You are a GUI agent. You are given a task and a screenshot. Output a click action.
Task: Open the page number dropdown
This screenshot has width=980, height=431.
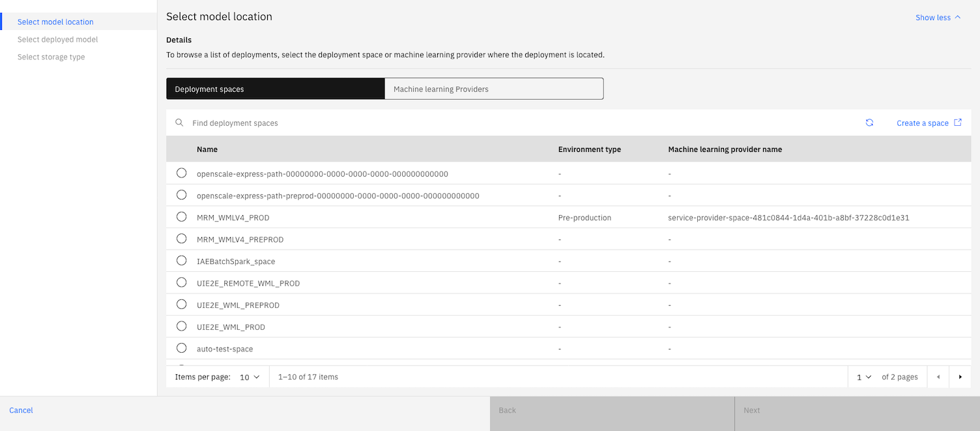pyautogui.click(x=864, y=377)
